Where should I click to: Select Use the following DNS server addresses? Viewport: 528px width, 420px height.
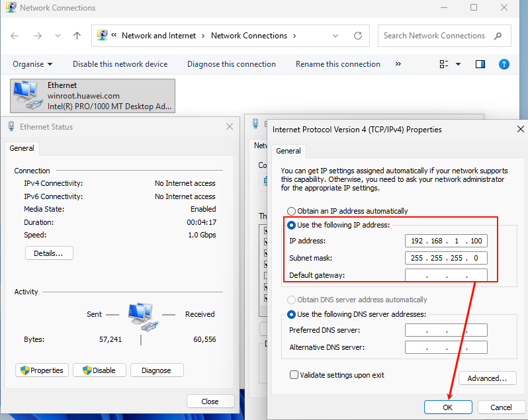(x=357, y=314)
